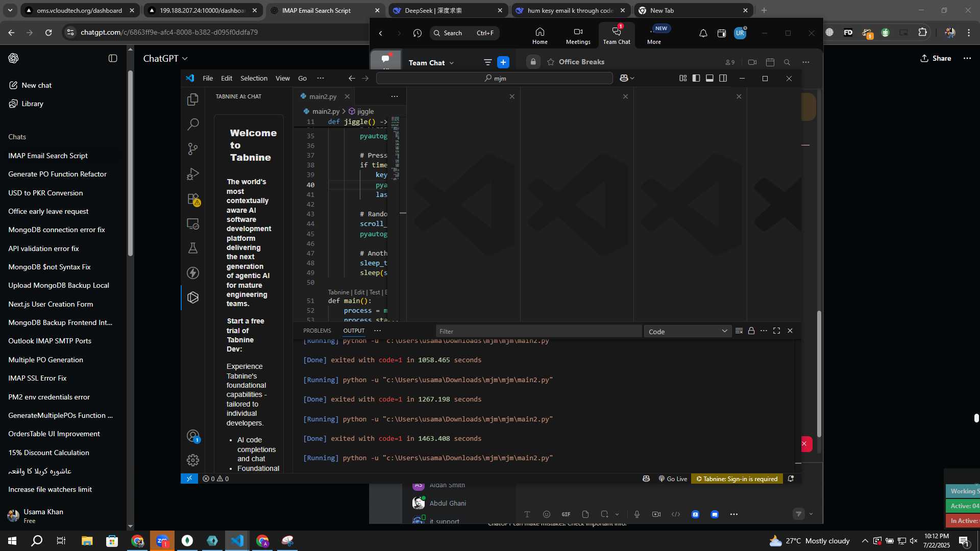Open the VS Code Search view

(193, 124)
